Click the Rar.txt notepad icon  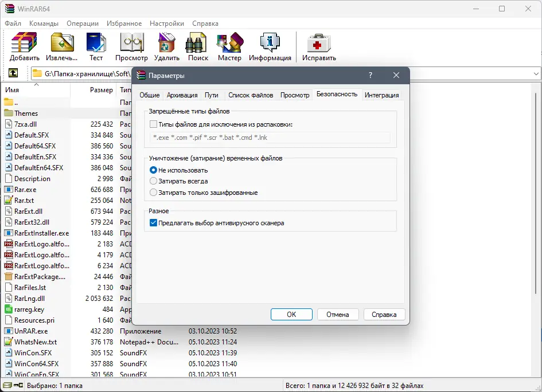tap(9, 201)
